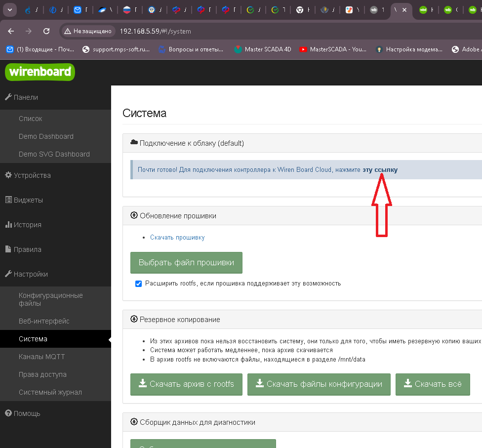Click the Скачать всё button
The image size is (482, 448).
pos(433,384)
